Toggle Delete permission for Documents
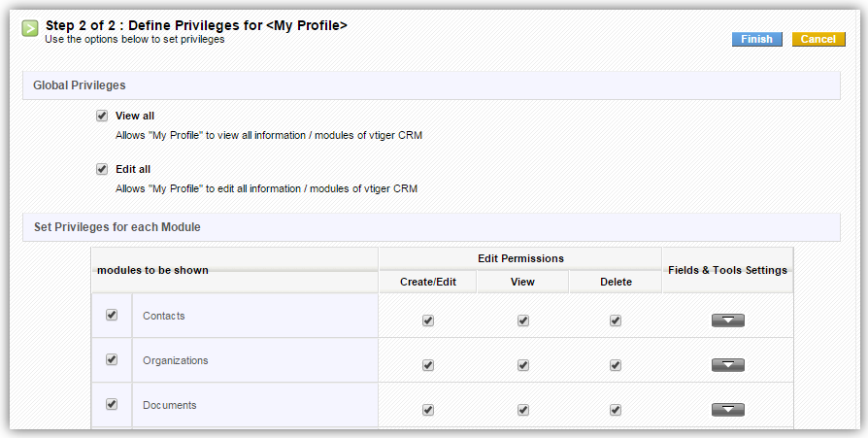The height and width of the screenshot is (438, 868). [x=616, y=410]
